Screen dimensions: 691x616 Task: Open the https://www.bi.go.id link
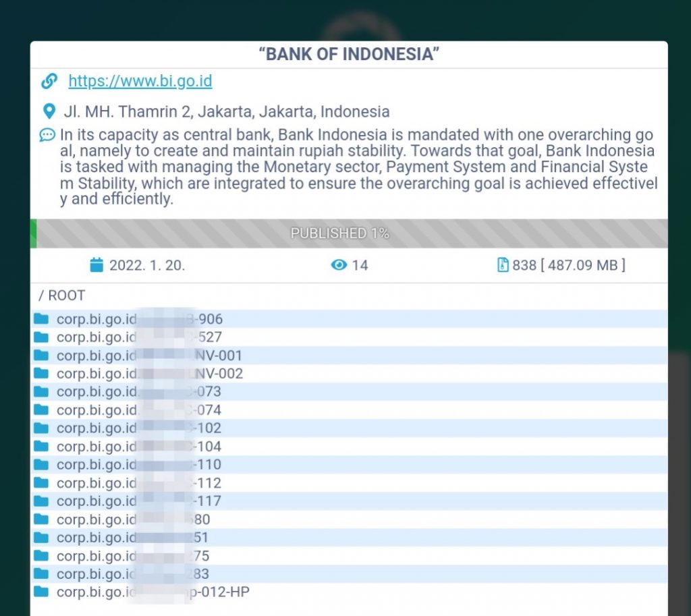140,82
